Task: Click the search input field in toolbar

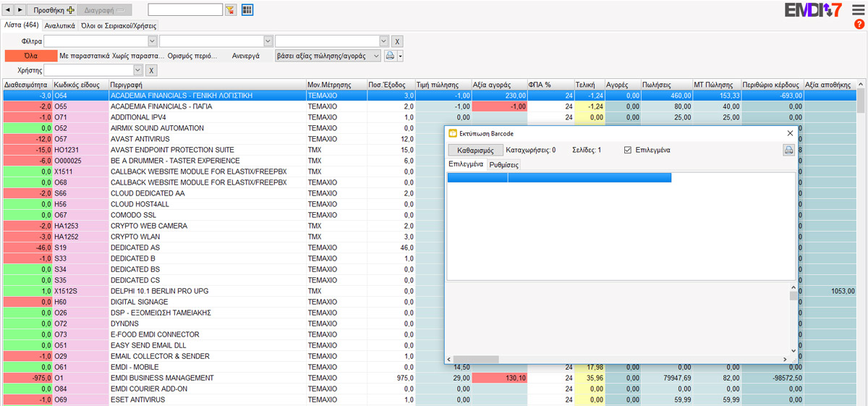Action: [185, 10]
